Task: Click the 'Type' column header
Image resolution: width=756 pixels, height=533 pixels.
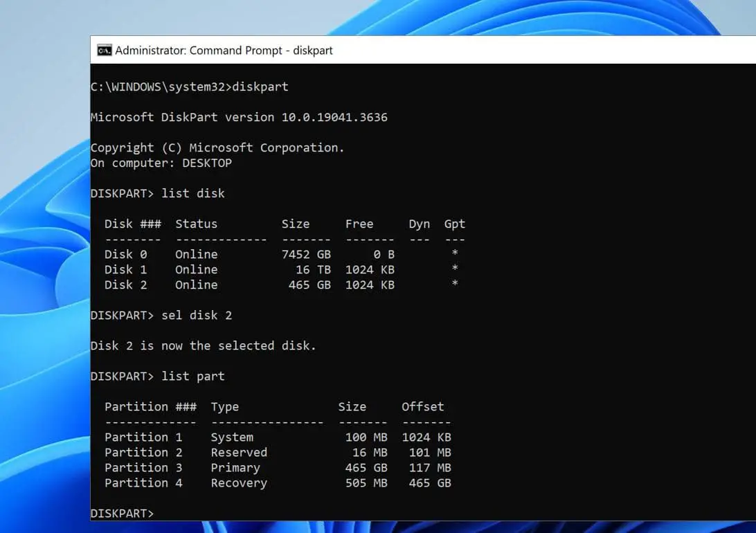Action: click(225, 407)
